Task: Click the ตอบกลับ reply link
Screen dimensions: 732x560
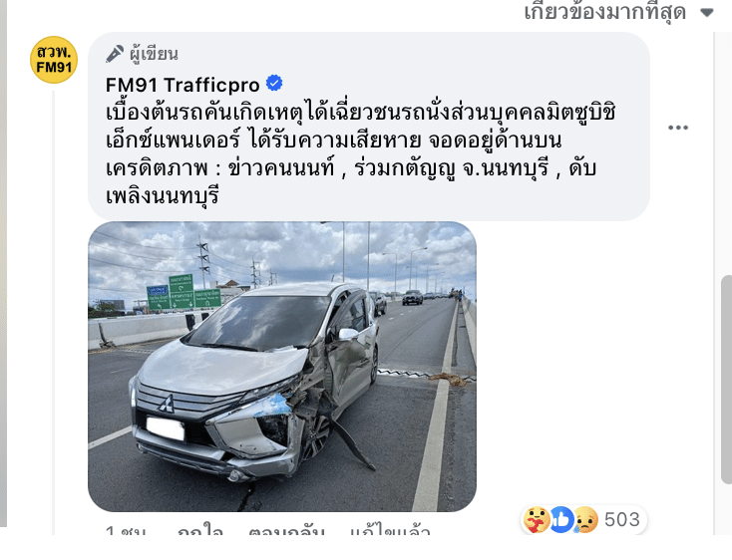Action: pos(286,531)
